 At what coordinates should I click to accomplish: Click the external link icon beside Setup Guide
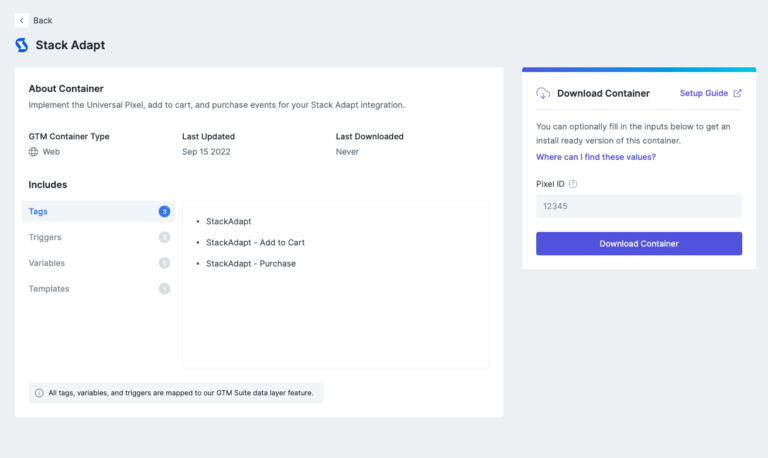pos(737,93)
